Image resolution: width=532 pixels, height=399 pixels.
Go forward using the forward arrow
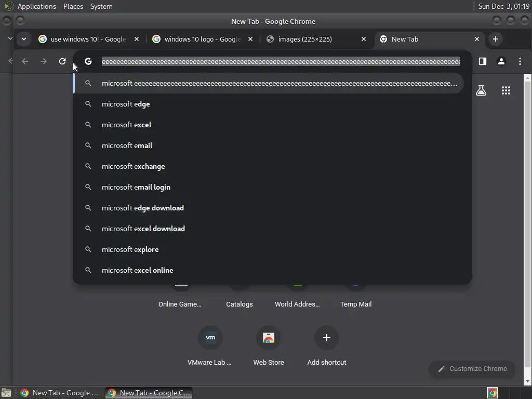click(44, 61)
